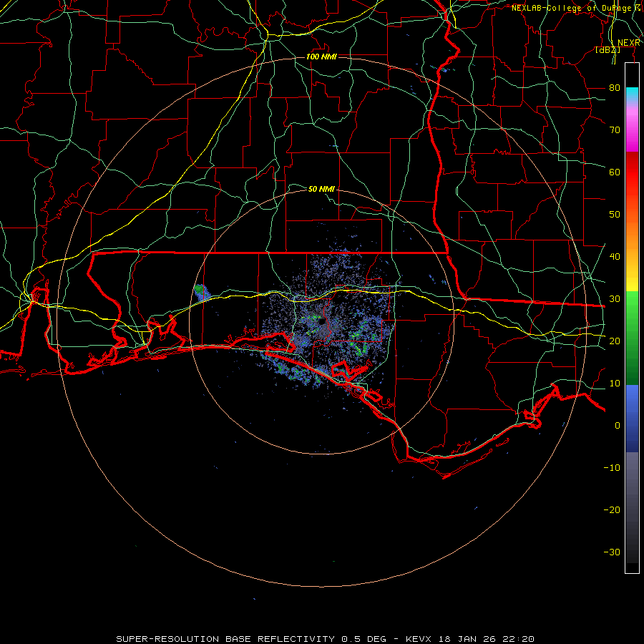Image resolution: width=644 pixels, height=644 pixels.
Task: Click the 30 value on dBZ scale
Action: click(x=615, y=298)
